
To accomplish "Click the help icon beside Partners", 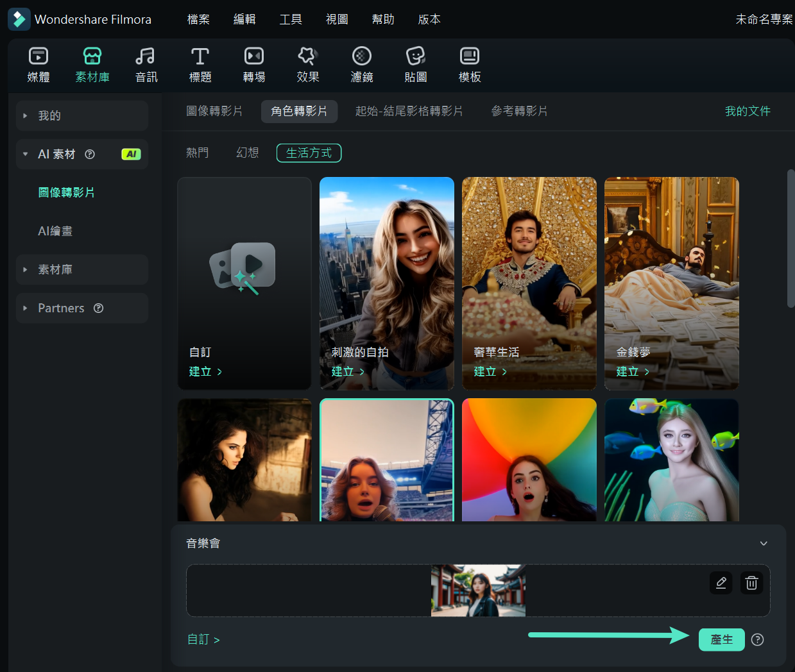I will 98,308.
